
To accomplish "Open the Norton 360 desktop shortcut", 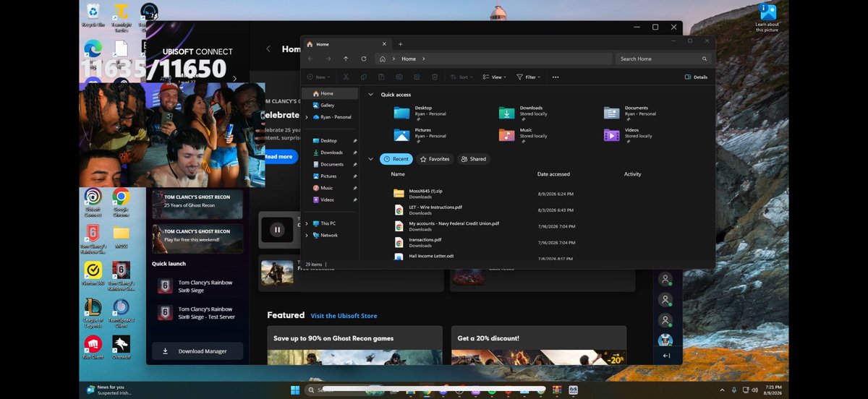I will tap(93, 274).
